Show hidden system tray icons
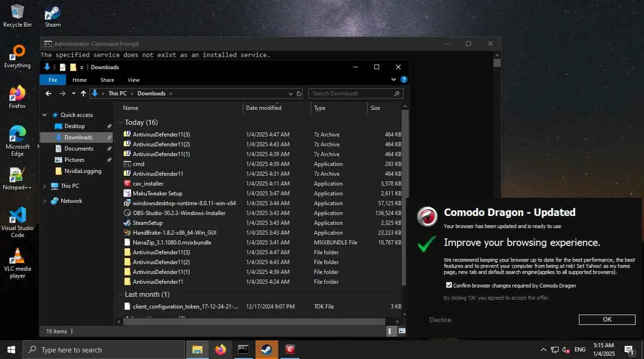This screenshot has width=644, height=359. [x=543, y=350]
